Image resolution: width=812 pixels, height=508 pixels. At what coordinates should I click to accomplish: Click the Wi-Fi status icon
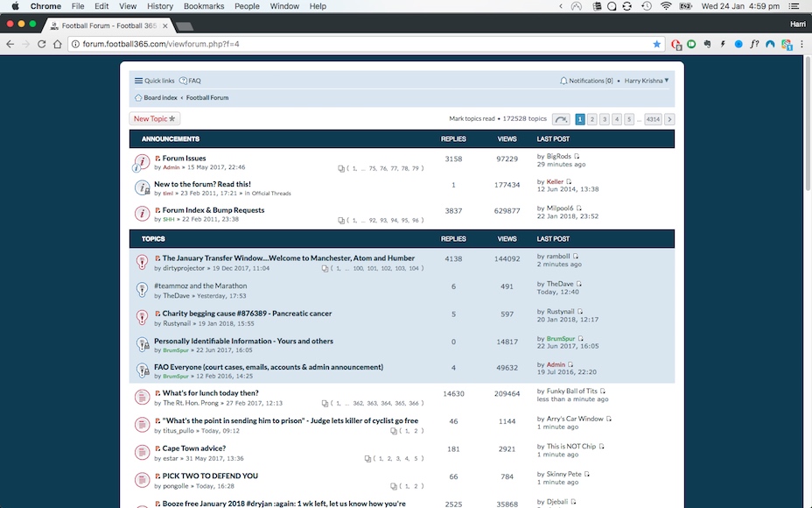coord(666,6)
